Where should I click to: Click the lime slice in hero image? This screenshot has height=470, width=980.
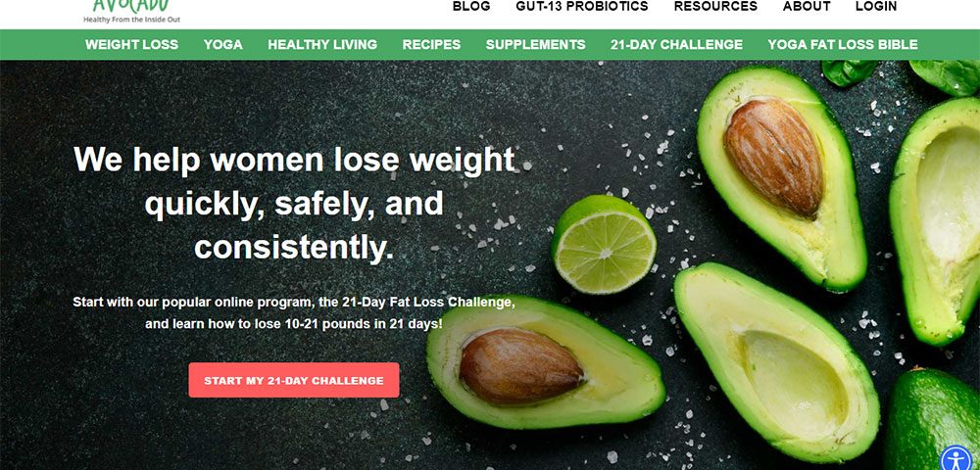604,245
